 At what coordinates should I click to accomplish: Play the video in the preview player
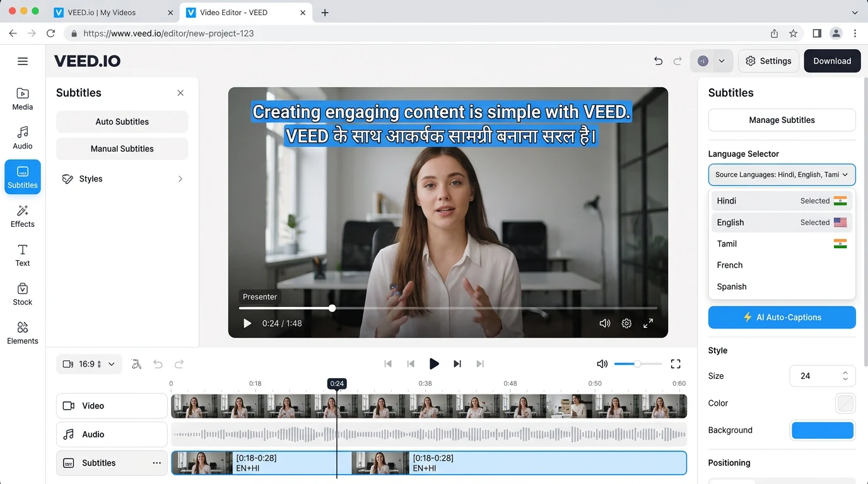tap(247, 323)
